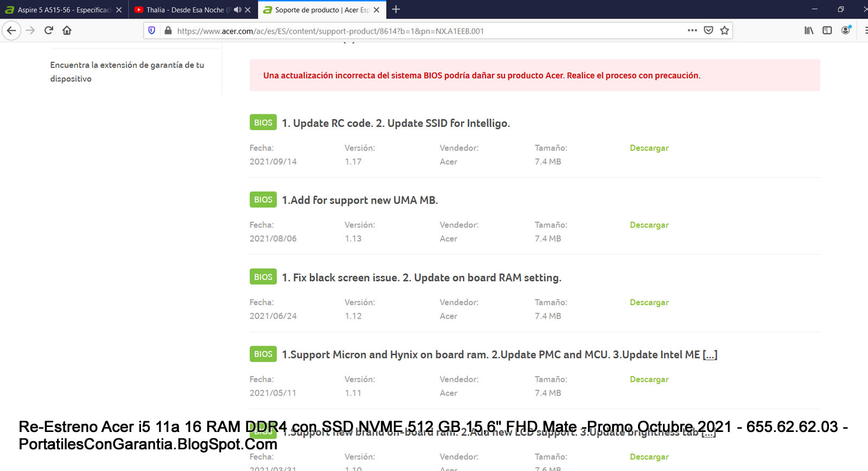
Task: Toggle the sidebars view icon
Action: pyautogui.click(x=827, y=30)
